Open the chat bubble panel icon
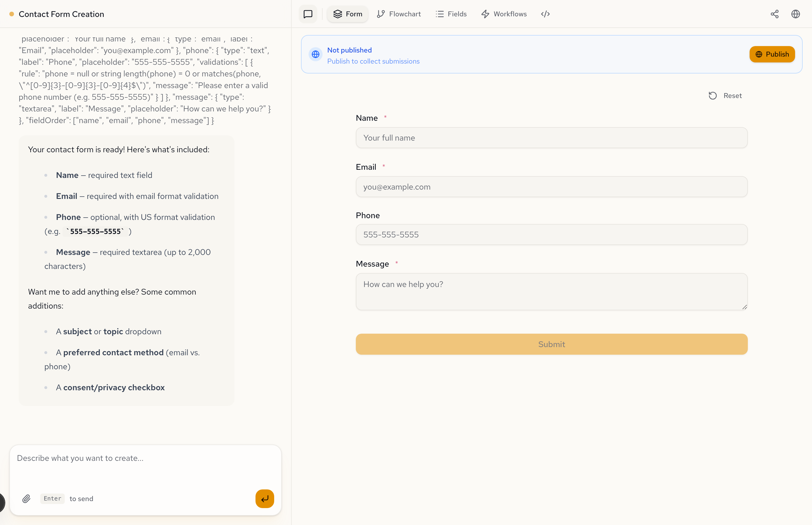Screen dimensions: 812x525 307,14
